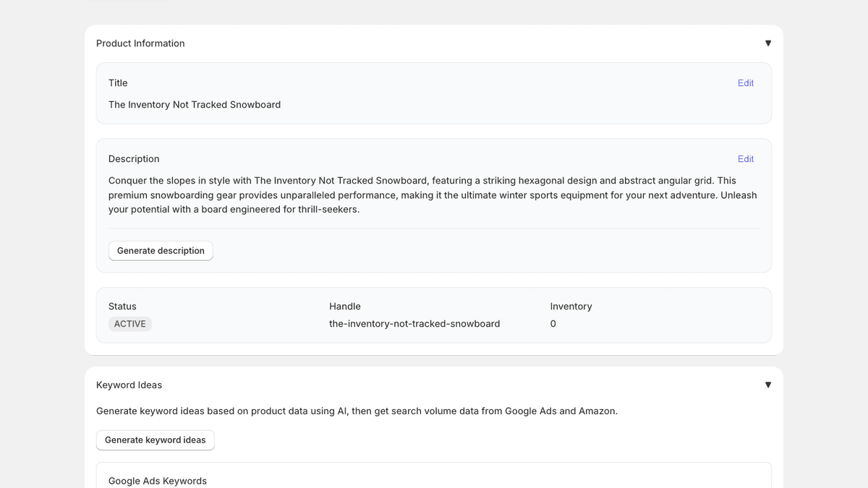Click the Product Information header
Image resolution: width=868 pixels, height=488 pixels.
click(x=140, y=43)
